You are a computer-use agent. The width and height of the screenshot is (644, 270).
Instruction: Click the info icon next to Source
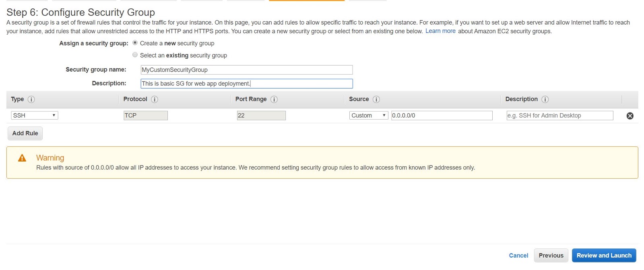(376, 99)
